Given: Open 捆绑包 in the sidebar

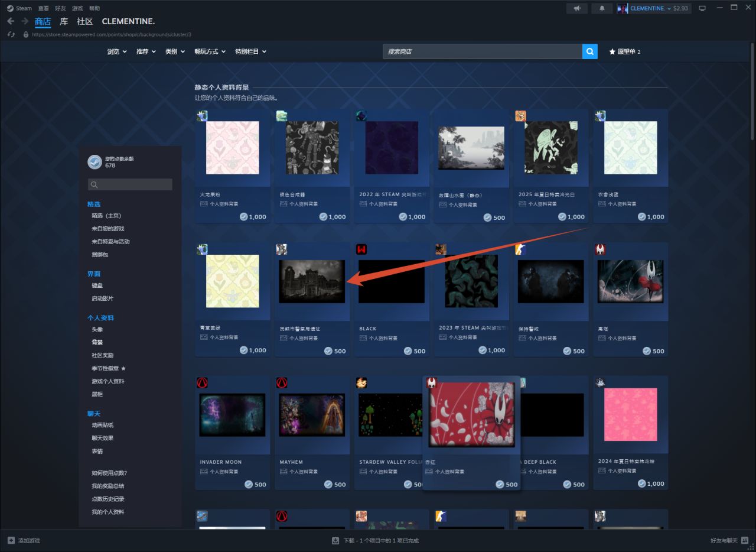Looking at the screenshot, I should (x=100, y=255).
